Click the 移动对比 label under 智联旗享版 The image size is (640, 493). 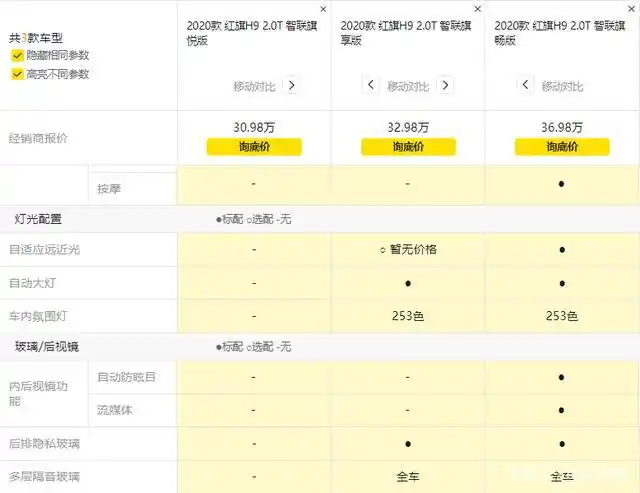click(408, 86)
